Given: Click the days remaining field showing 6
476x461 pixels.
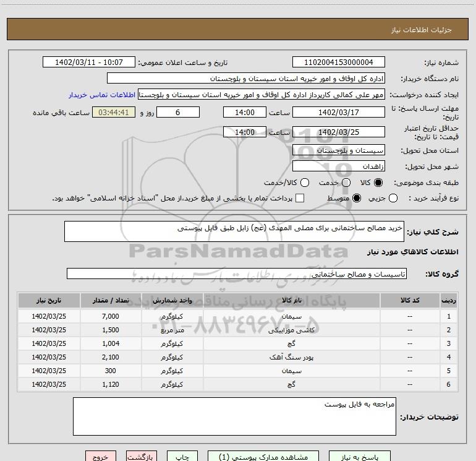Looking at the screenshot, I should pyautogui.click(x=178, y=112).
